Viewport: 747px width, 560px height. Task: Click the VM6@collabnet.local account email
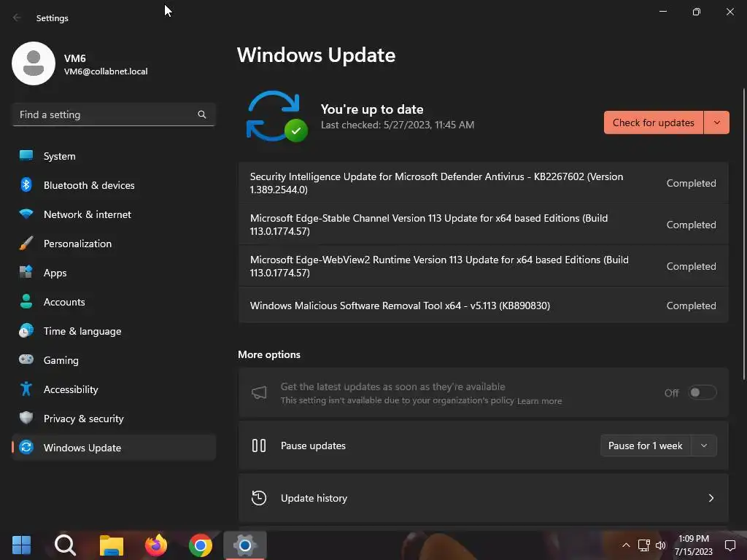pyautogui.click(x=106, y=71)
